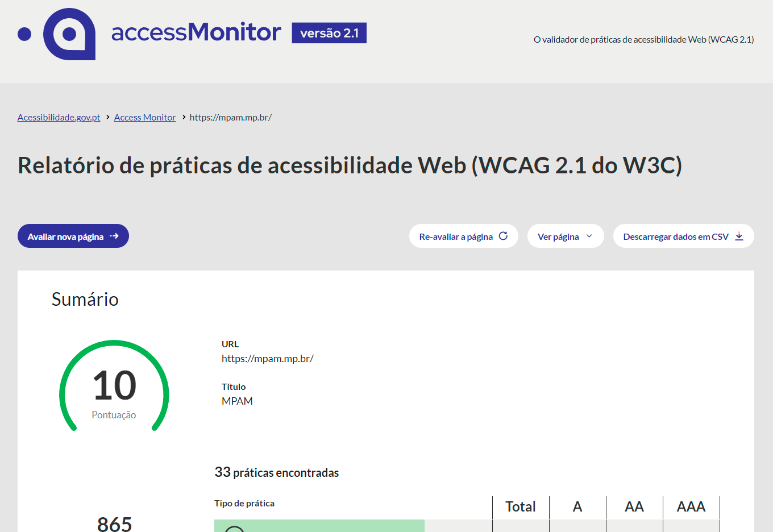Expand the Ver página dropdown
773x532 pixels.
coord(566,236)
